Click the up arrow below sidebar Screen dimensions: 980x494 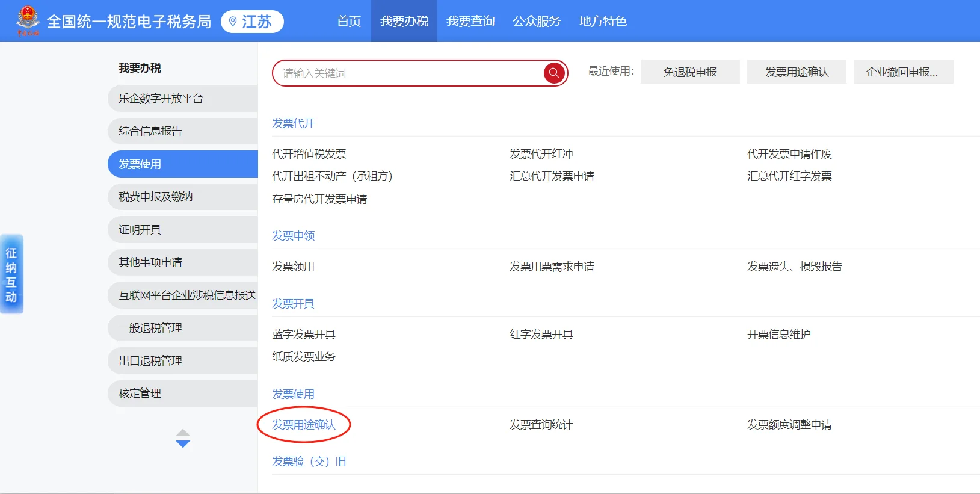(183, 433)
